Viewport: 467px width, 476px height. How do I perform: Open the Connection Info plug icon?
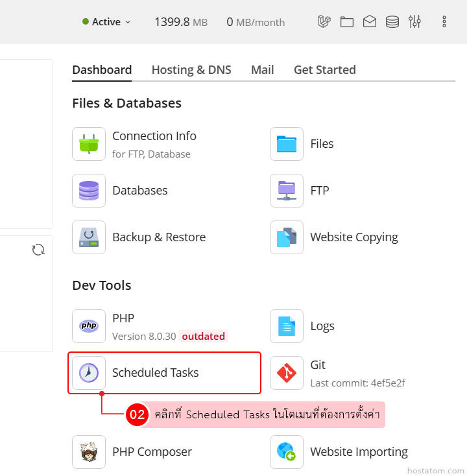89,144
